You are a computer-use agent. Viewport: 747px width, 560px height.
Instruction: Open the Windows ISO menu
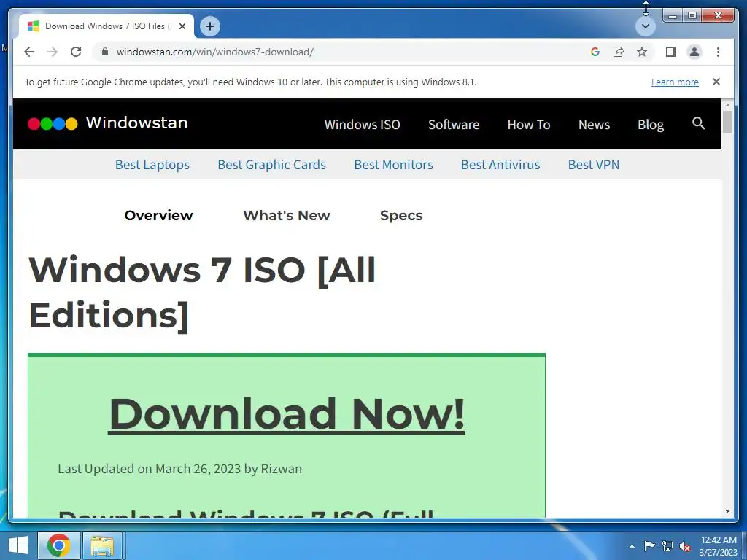pyautogui.click(x=362, y=124)
